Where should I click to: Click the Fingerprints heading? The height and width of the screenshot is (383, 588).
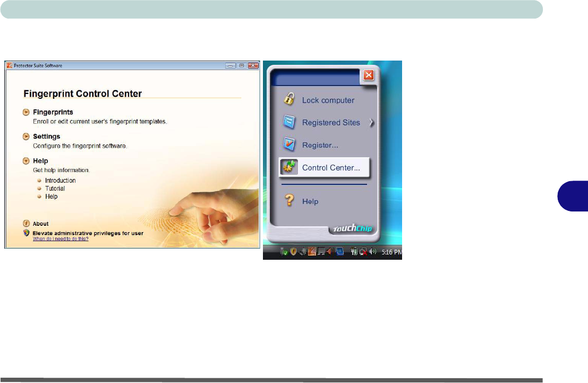pos(53,112)
